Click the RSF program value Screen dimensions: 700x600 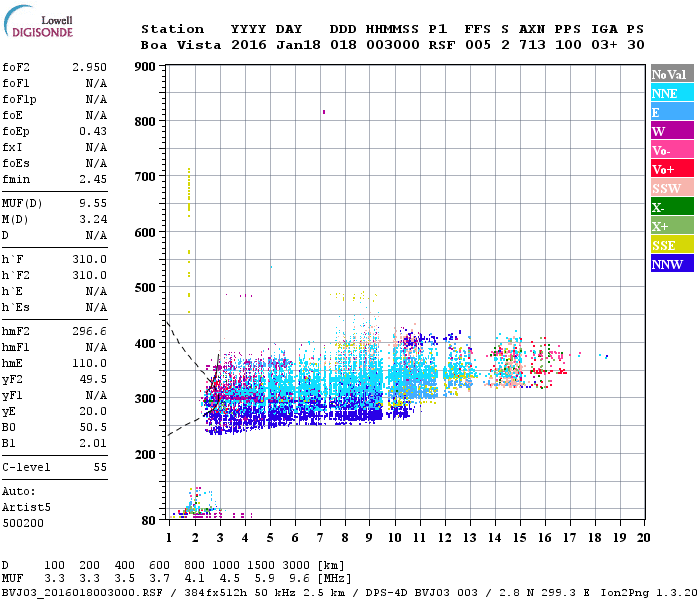442,45
